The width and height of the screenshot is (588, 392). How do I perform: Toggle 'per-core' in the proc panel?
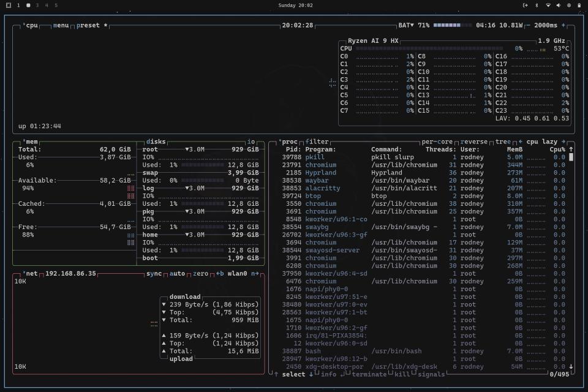[x=437, y=141]
